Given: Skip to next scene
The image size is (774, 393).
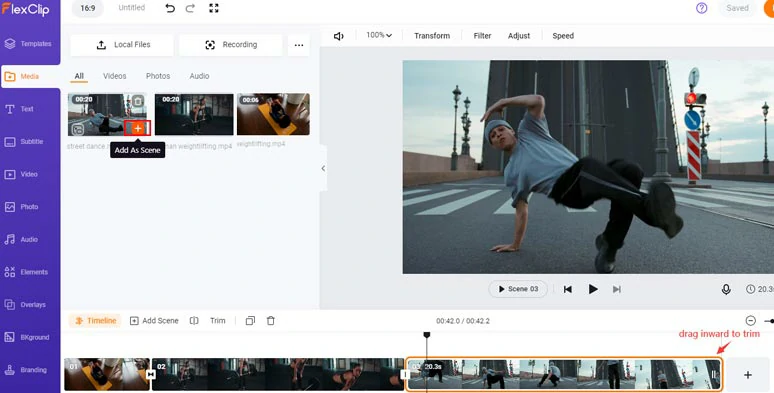Looking at the screenshot, I should pos(617,289).
